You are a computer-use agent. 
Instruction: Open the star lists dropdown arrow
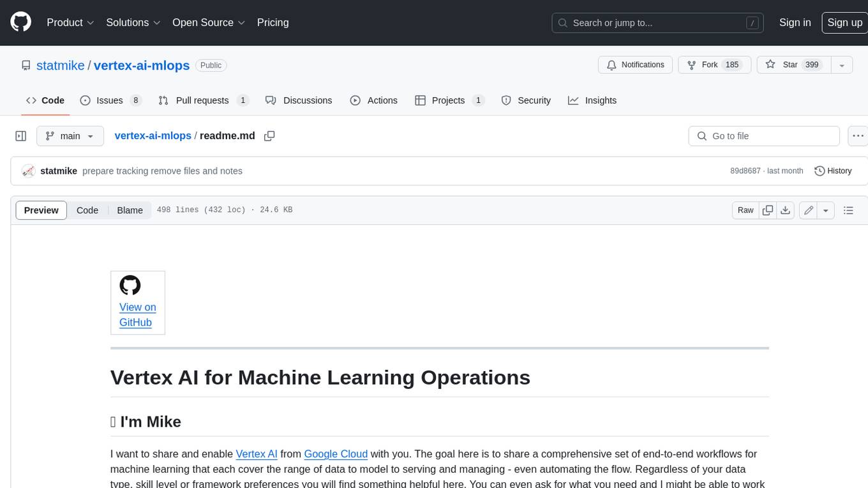coord(842,65)
